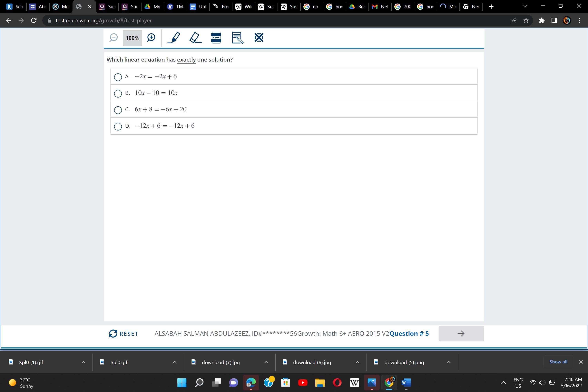The image size is (588, 392).
Task: Select answer C radio button
Action: [x=118, y=110]
